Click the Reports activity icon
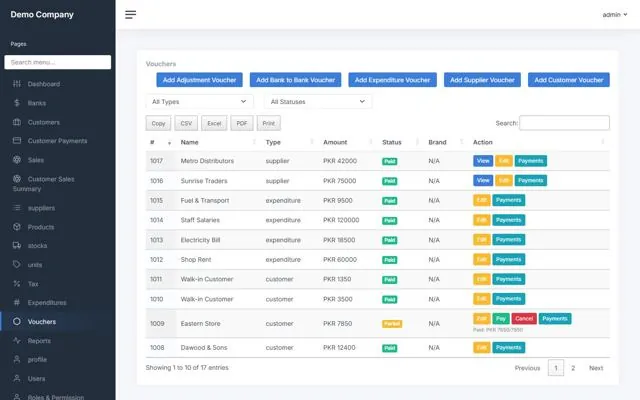The width and height of the screenshot is (640, 400). coord(17,340)
